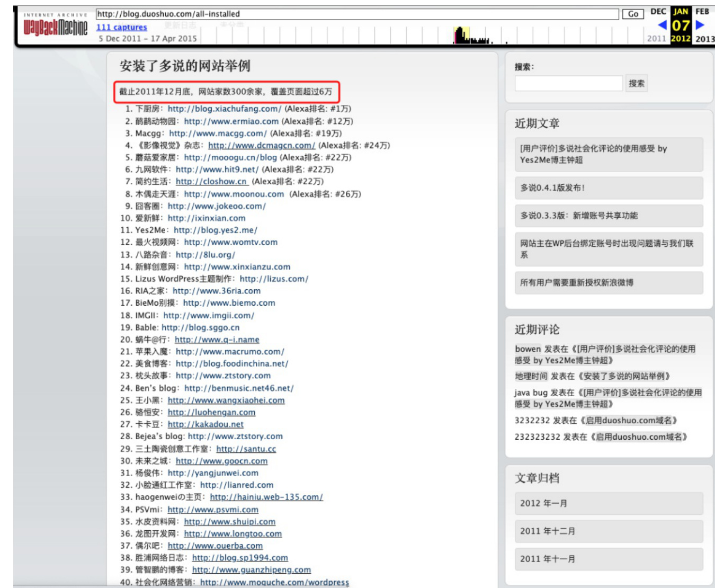The image size is (715, 588).
Task: Open 8lu.org link
Action: (x=205, y=254)
